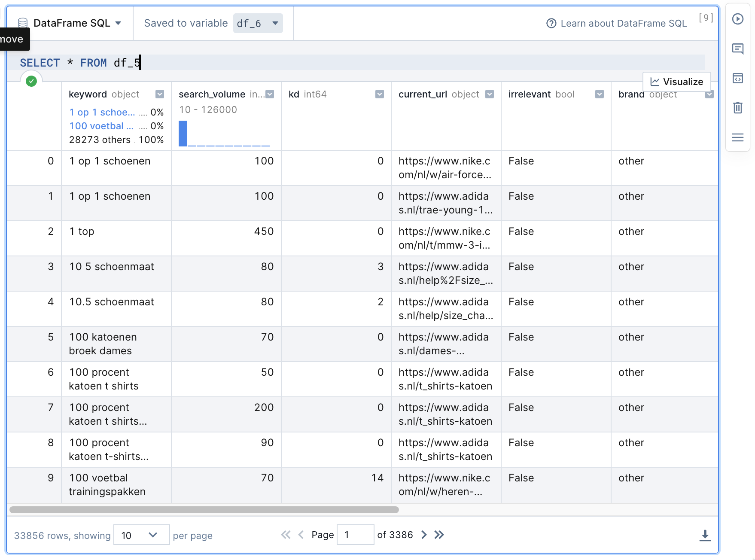755x560 pixels.
Task: Click the help question mark icon
Action: pos(551,23)
